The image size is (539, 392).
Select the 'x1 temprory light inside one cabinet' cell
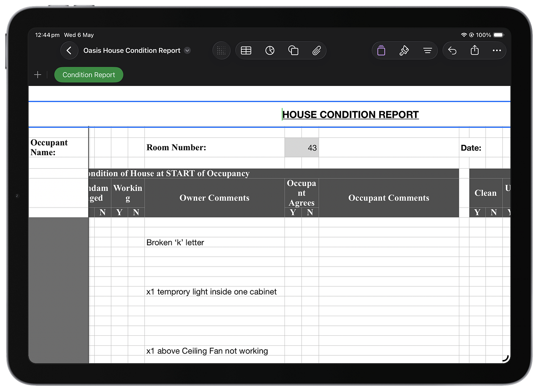[214, 291]
